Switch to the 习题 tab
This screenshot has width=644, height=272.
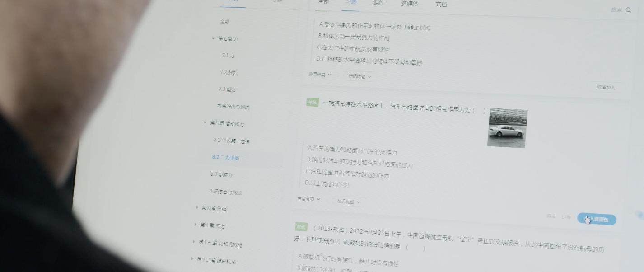350,2
